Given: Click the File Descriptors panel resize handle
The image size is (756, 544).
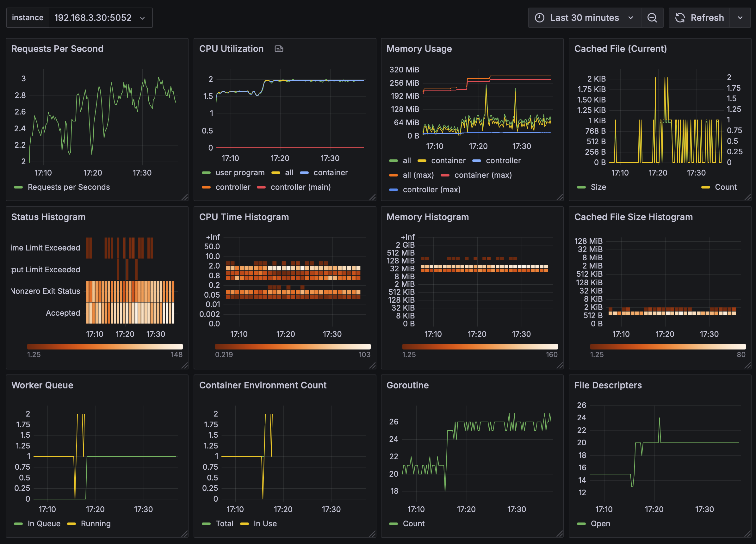Looking at the screenshot, I should [747, 534].
